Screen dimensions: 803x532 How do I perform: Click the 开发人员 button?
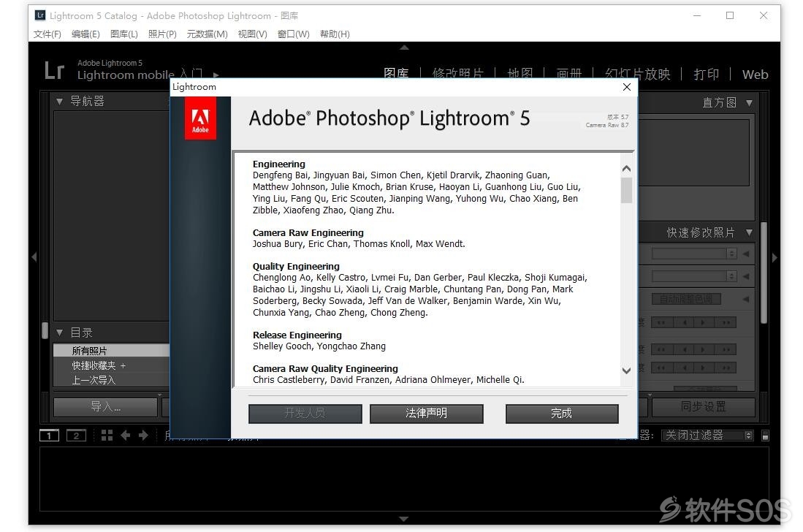coord(305,414)
